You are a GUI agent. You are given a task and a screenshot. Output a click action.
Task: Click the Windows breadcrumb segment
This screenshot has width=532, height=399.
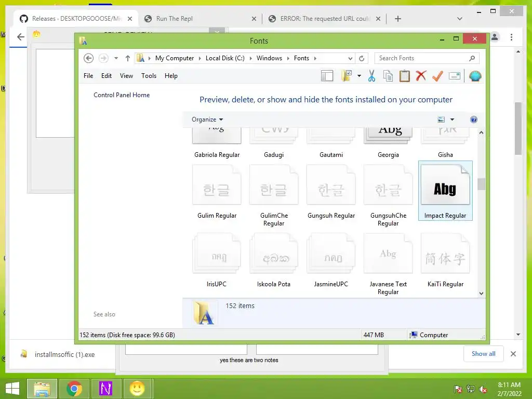(x=269, y=58)
